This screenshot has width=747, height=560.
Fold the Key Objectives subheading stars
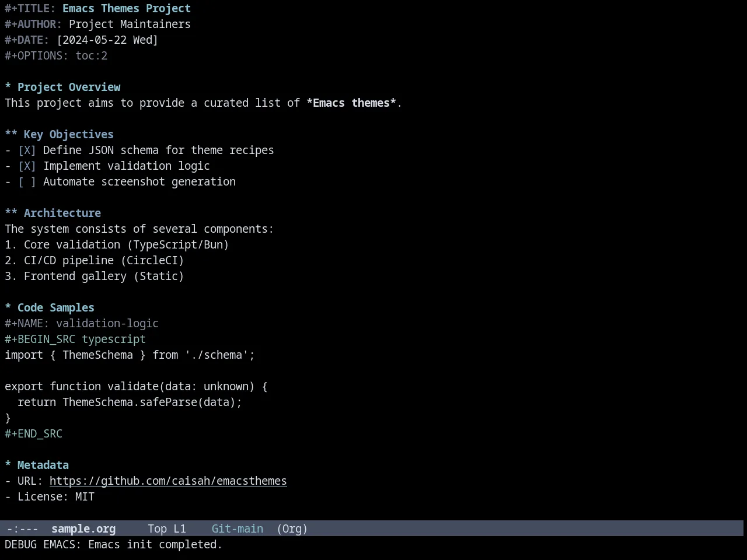[11, 135]
